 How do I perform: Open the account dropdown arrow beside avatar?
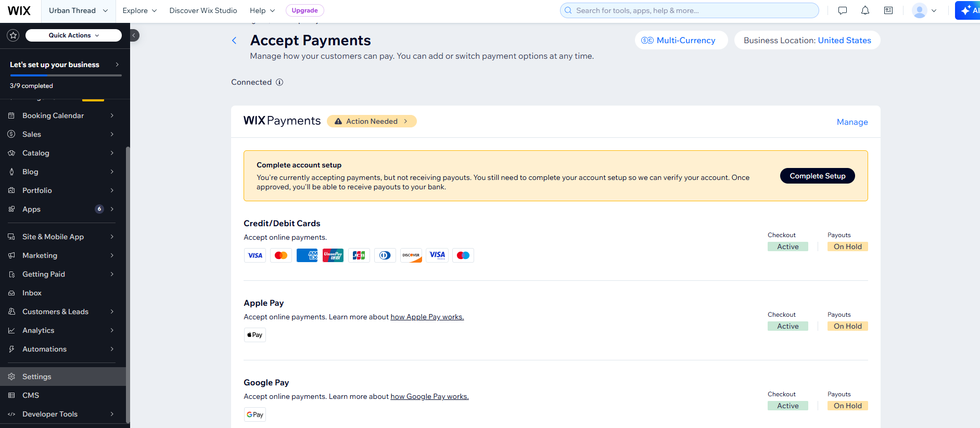click(934, 10)
